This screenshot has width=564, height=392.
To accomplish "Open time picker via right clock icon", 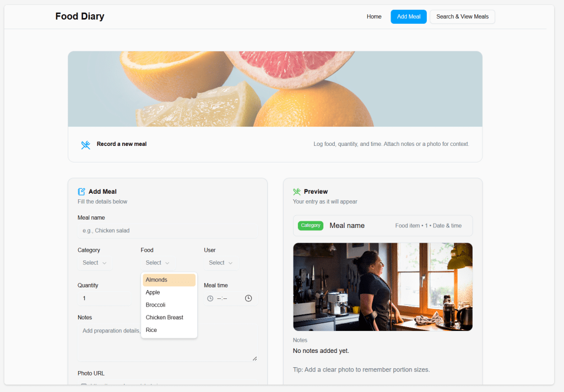I will [248, 298].
